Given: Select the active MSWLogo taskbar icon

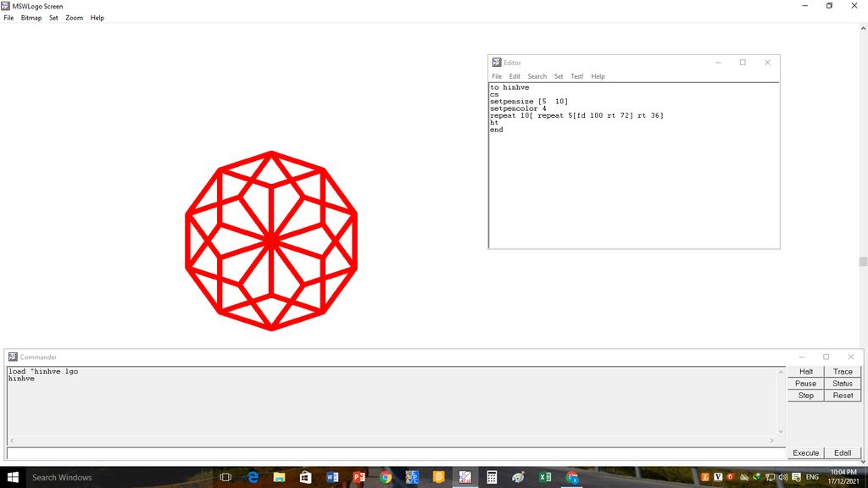Looking at the screenshot, I should point(465,477).
